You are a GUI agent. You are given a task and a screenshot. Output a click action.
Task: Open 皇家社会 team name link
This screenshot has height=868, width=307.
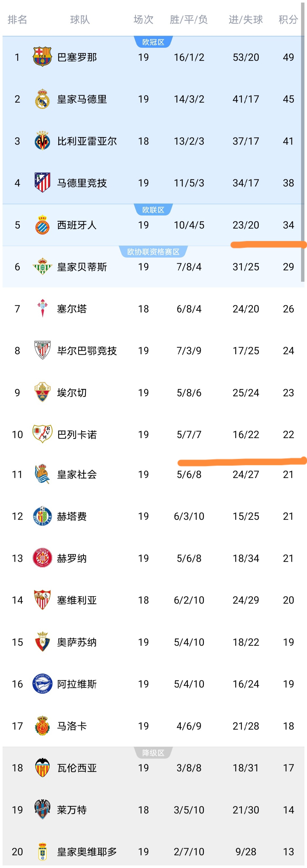77,475
